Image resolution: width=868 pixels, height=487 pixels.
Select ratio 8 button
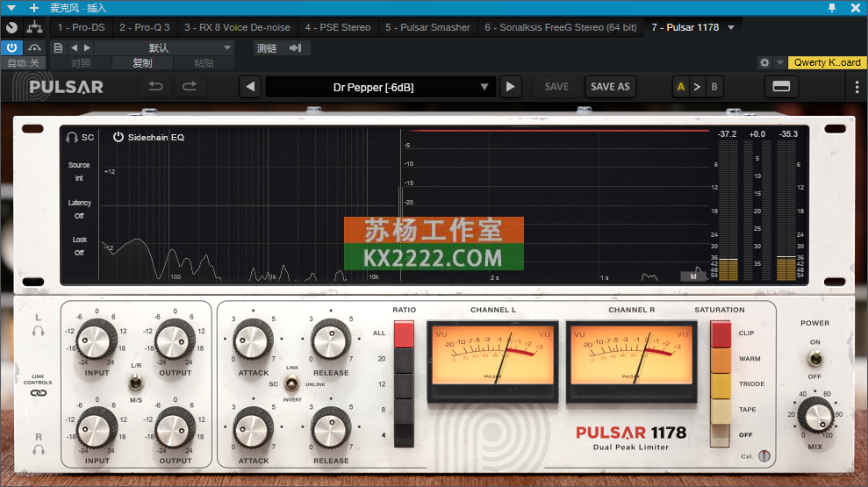click(404, 411)
